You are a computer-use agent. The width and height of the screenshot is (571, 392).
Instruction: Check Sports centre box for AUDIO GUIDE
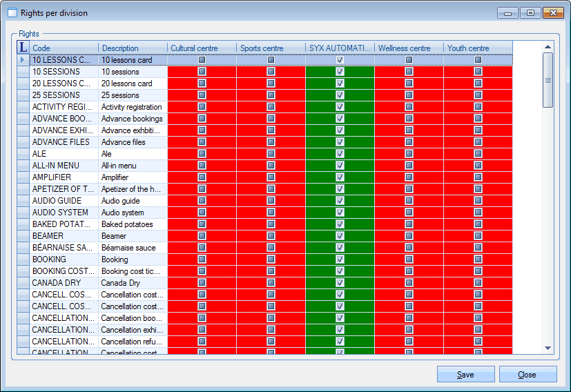[271, 201]
